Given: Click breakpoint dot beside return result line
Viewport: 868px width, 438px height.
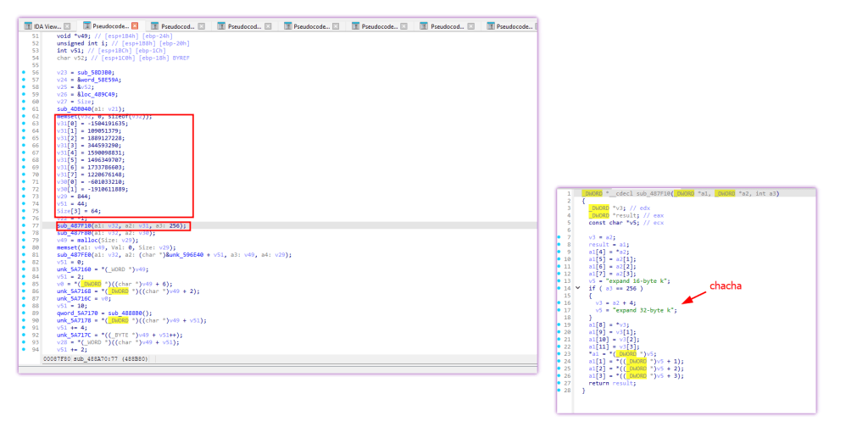Looking at the screenshot, I should (x=559, y=383).
